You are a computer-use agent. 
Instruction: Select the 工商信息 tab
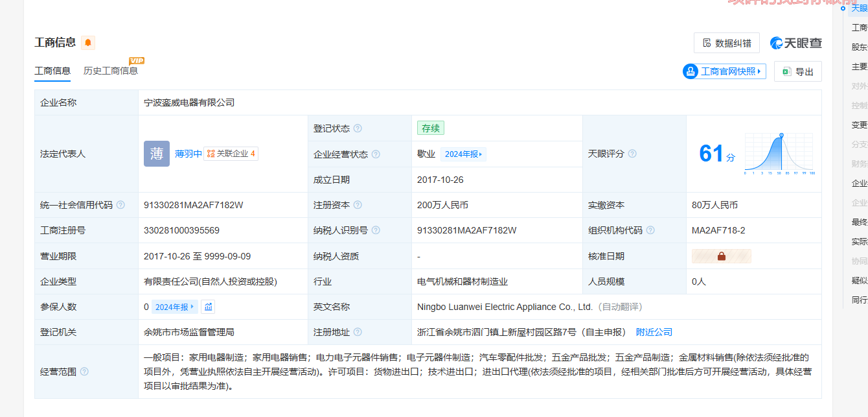coord(52,71)
